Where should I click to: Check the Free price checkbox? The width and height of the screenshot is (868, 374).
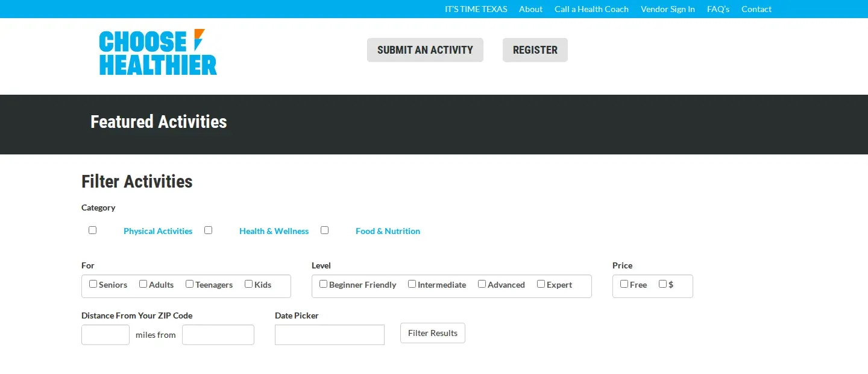[x=624, y=284]
